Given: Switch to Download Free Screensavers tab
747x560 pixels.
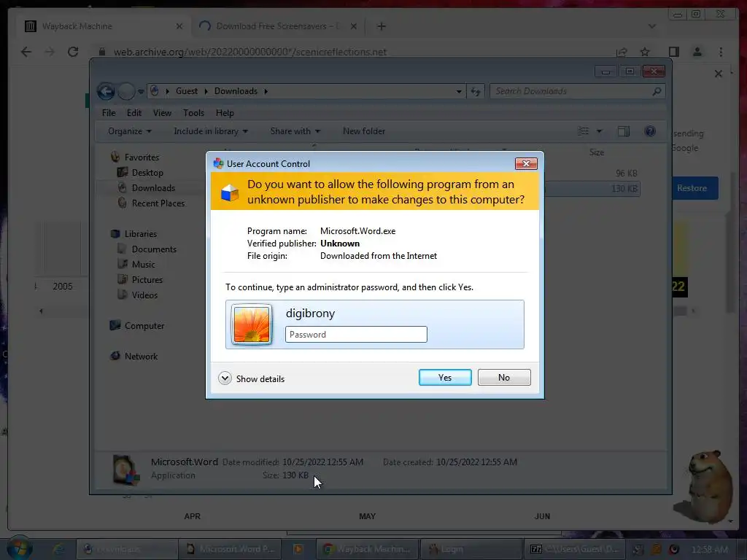Looking at the screenshot, I should (279, 26).
